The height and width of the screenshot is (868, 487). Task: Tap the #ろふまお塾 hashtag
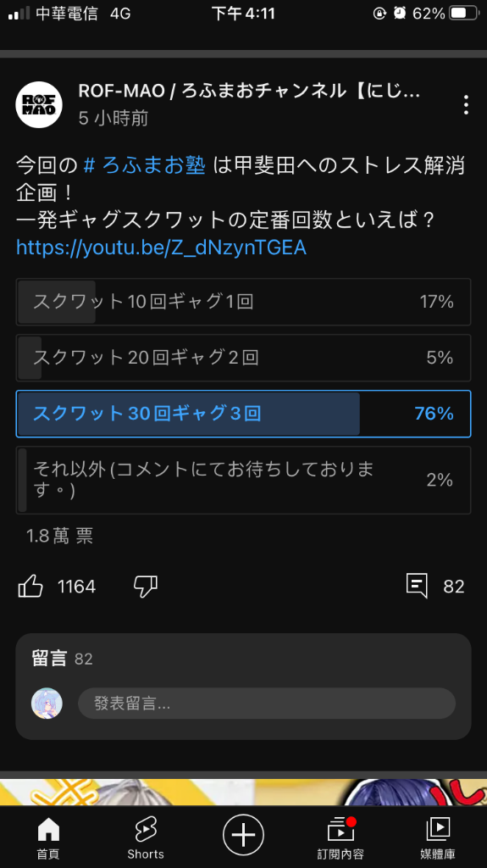(x=145, y=165)
